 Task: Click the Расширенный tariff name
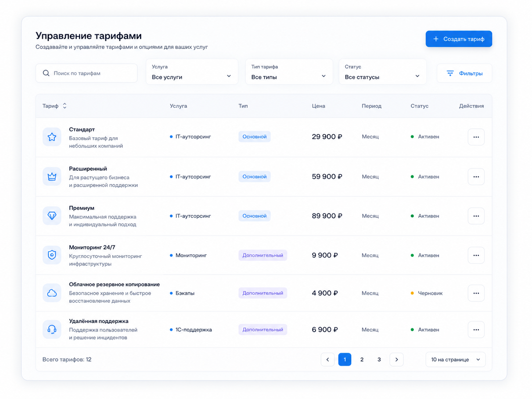pyautogui.click(x=88, y=169)
